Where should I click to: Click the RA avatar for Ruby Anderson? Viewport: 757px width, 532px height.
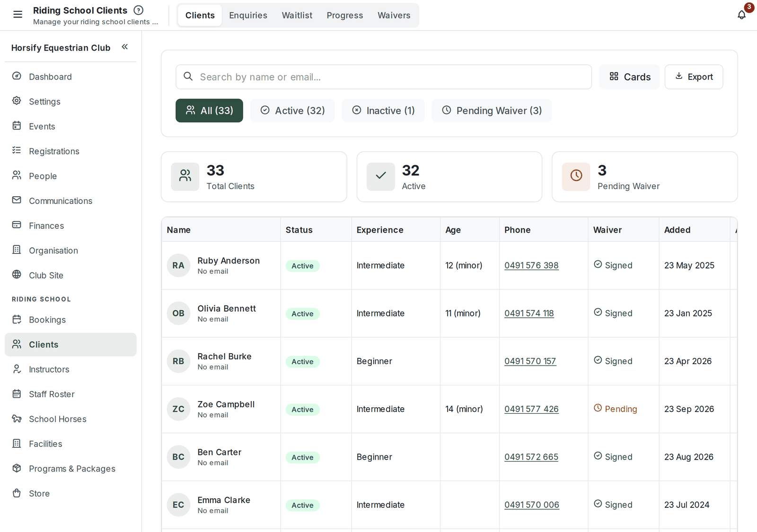178,265
